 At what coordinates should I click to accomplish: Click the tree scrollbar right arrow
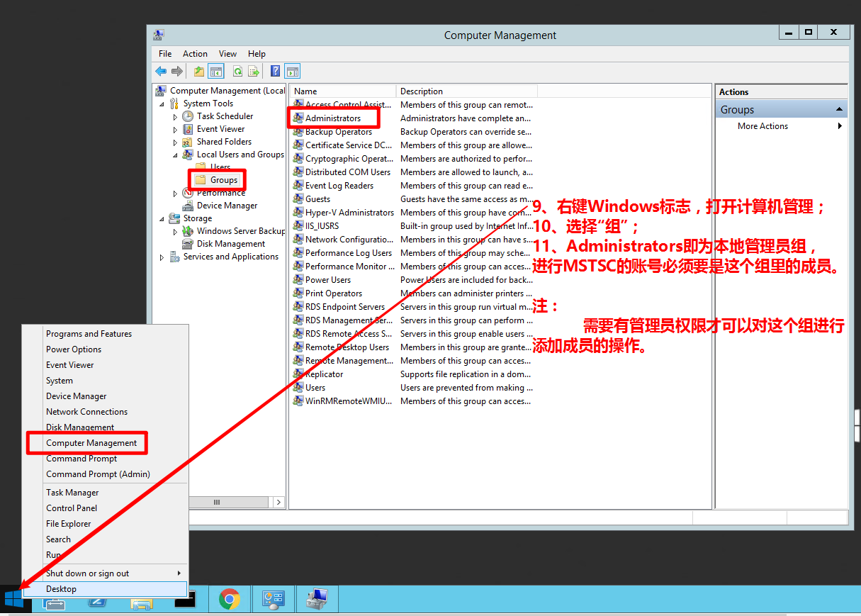click(x=279, y=502)
